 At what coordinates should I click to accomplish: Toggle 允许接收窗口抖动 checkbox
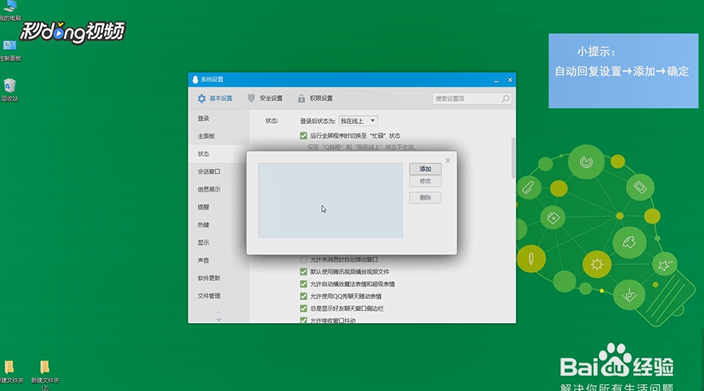pos(304,321)
